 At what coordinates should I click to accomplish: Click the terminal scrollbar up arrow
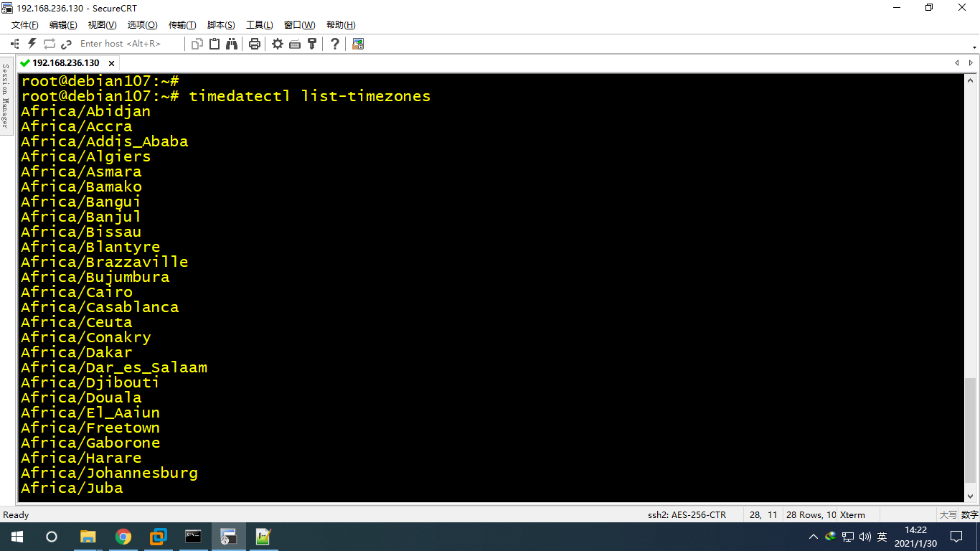[971, 79]
